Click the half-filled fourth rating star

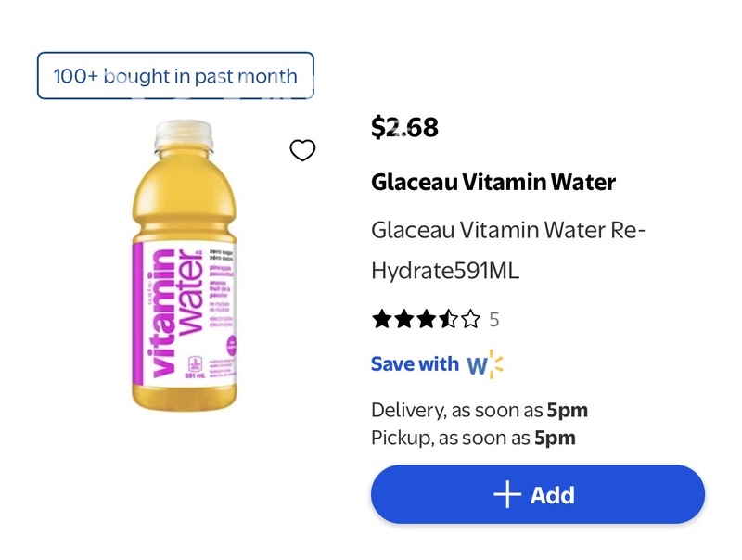448,320
